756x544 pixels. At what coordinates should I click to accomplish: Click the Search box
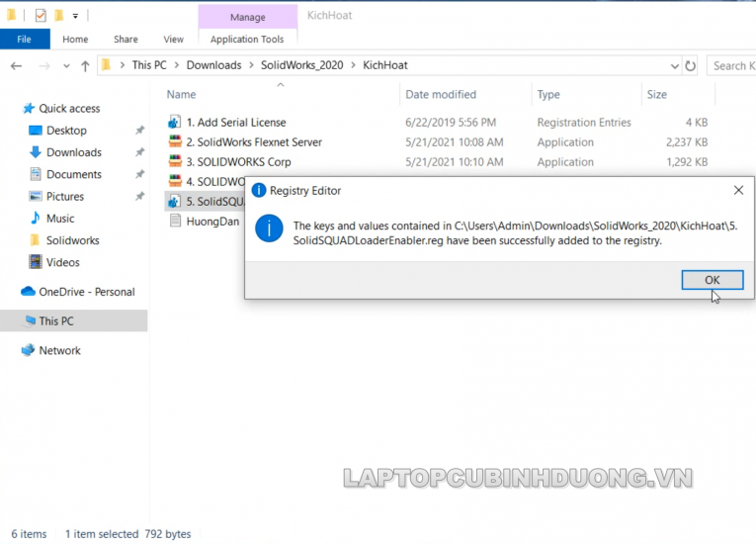731,65
